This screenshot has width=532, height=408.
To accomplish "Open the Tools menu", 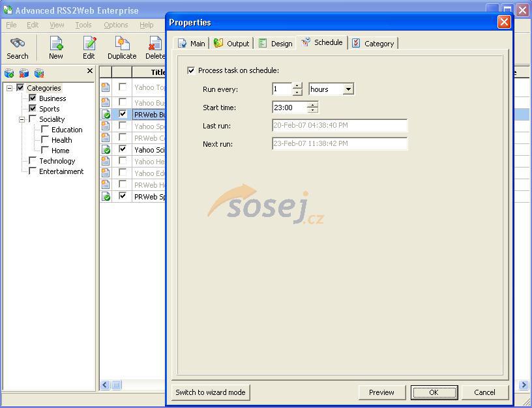I will click(83, 25).
